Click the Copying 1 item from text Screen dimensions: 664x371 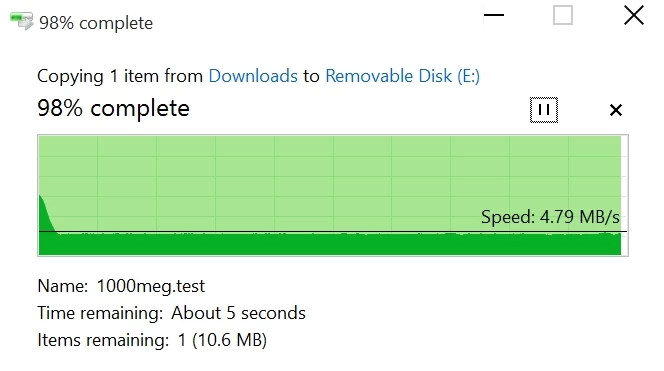(120, 76)
